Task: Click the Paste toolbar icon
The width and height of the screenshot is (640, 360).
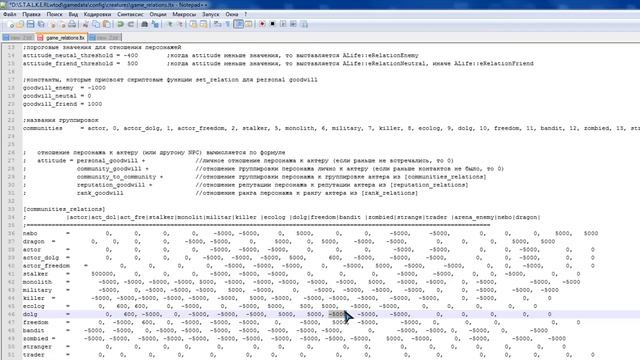Action: coord(107,24)
